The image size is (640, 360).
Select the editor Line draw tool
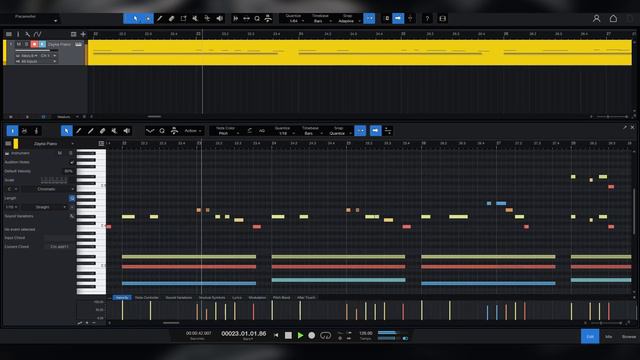click(91, 131)
